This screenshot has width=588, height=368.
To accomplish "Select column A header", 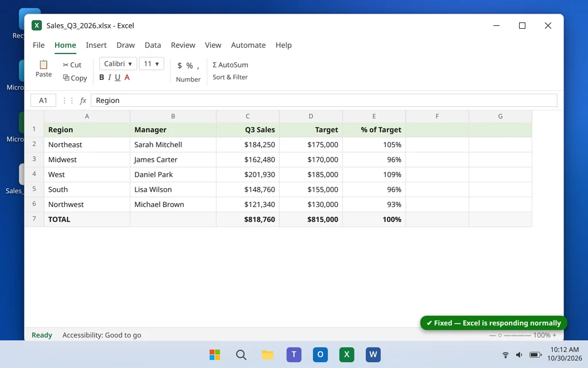I will pyautogui.click(x=87, y=116).
